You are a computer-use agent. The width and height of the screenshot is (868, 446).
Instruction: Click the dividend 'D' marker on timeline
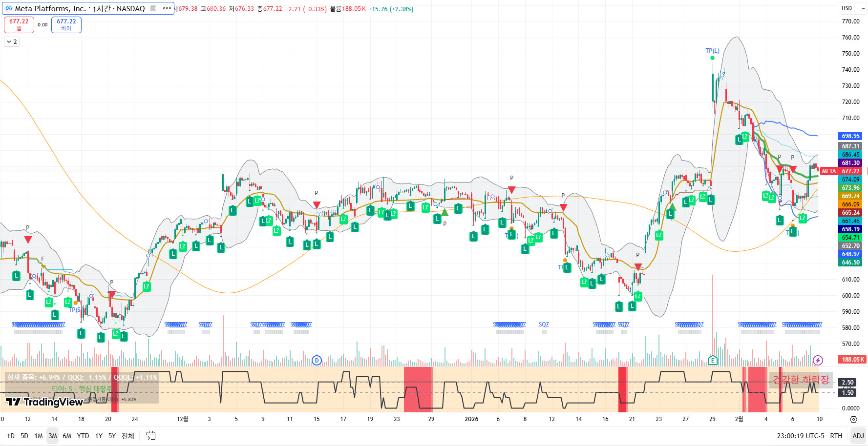point(317,361)
